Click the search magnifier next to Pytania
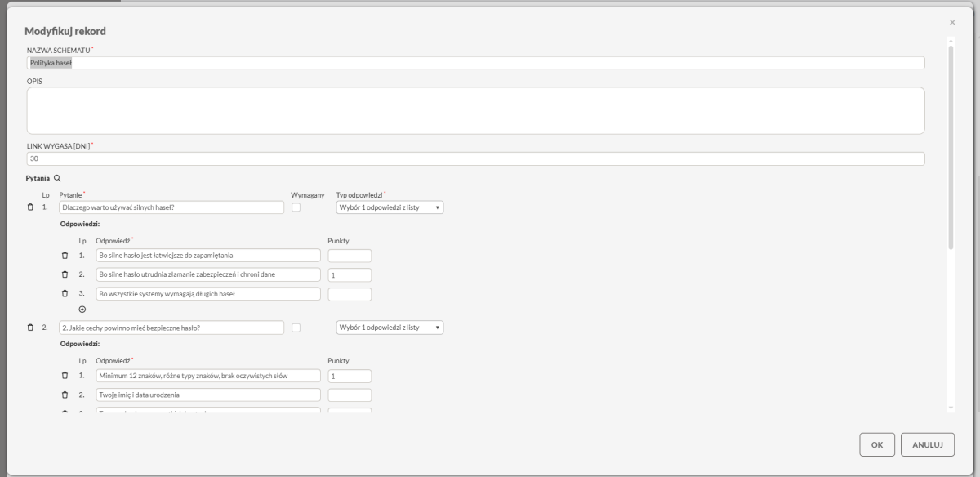Screen dimensions: 980x477 click(x=57, y=177)
